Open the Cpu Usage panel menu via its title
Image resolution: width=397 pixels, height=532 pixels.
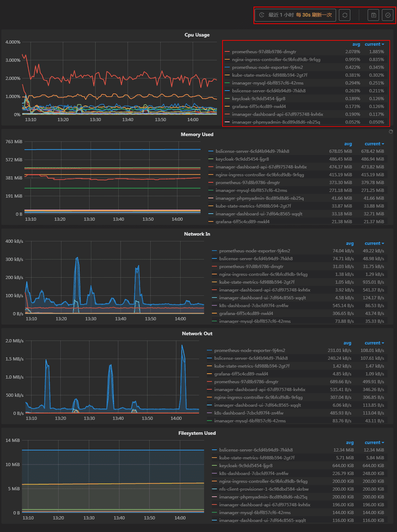197,35
